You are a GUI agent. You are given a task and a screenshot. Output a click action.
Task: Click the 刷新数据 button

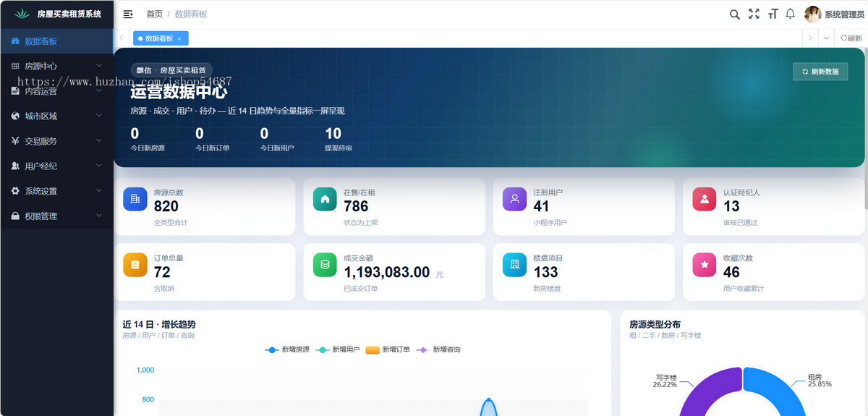820,72
